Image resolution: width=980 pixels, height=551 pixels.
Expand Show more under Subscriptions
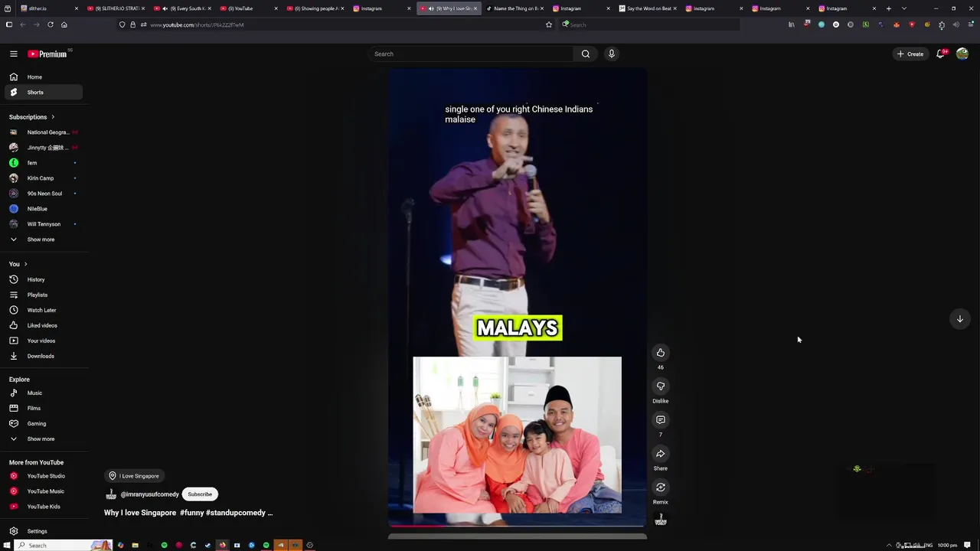(43, 240)
